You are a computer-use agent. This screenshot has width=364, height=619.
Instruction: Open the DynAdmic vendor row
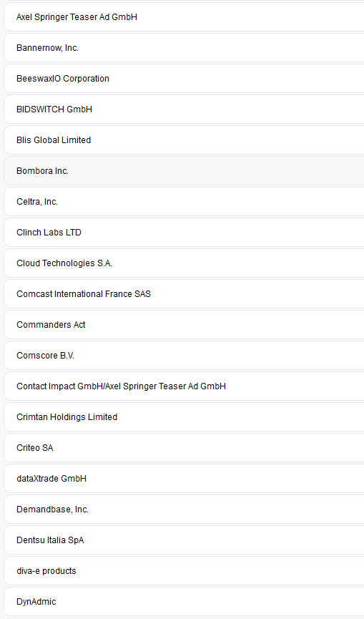coord(184,602)
